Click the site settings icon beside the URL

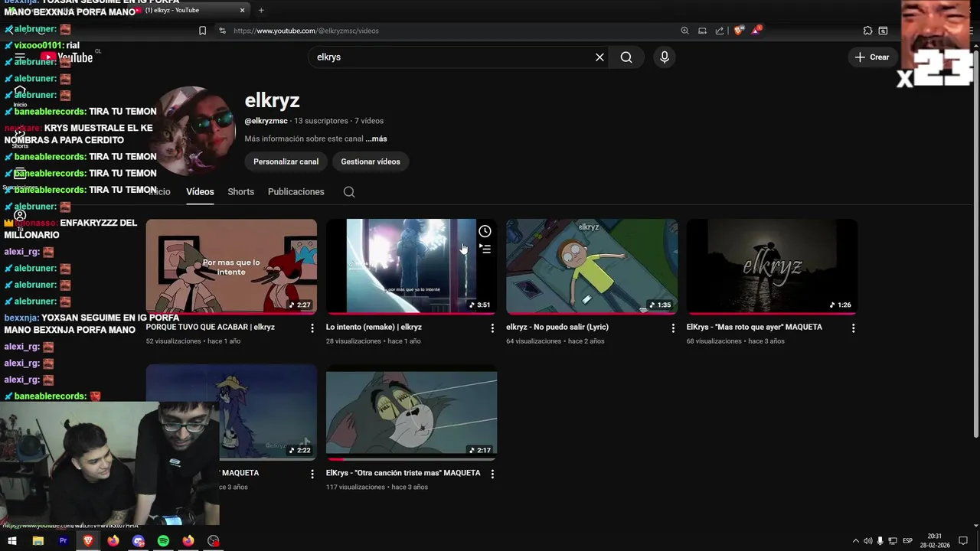click(x=222, y=31)
